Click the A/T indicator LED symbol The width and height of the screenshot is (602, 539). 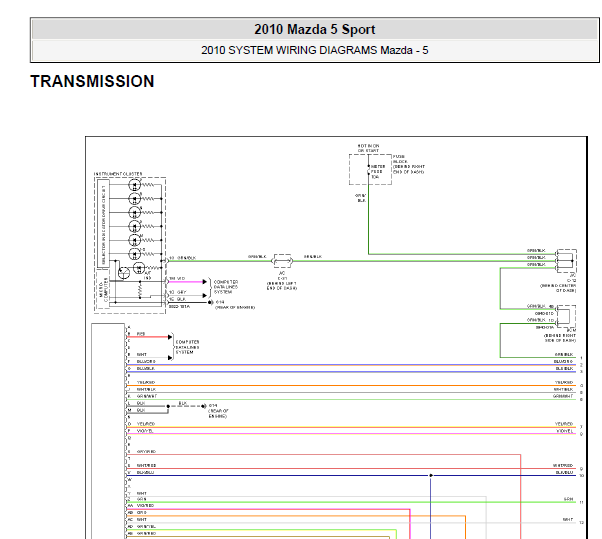click(x=139, y=268)
